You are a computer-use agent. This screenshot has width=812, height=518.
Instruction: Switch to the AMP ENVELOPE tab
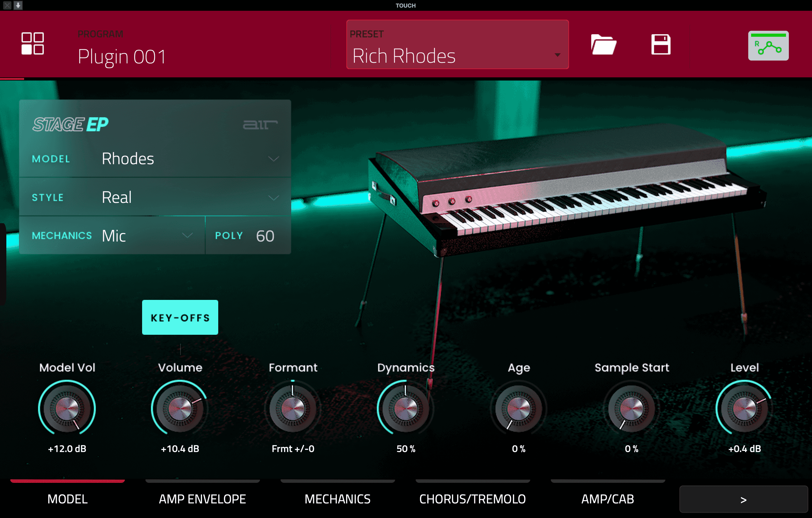(x=202, y=498)
